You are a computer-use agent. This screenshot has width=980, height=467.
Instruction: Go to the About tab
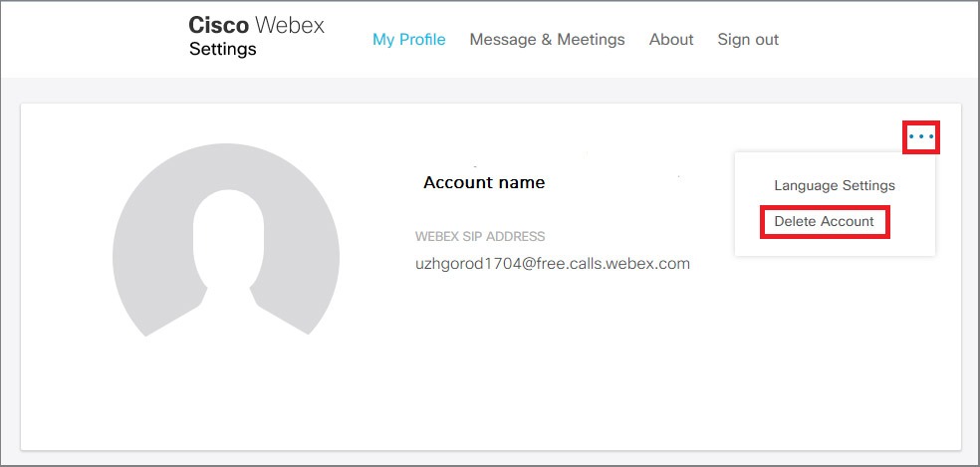point(671,40)
